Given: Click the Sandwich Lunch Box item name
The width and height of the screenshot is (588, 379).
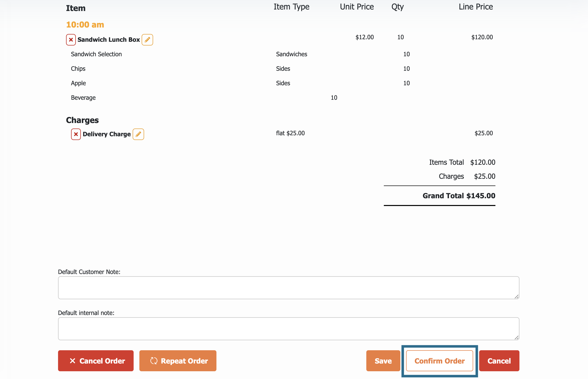Looking at the screenshot, I should coord(109,40).
